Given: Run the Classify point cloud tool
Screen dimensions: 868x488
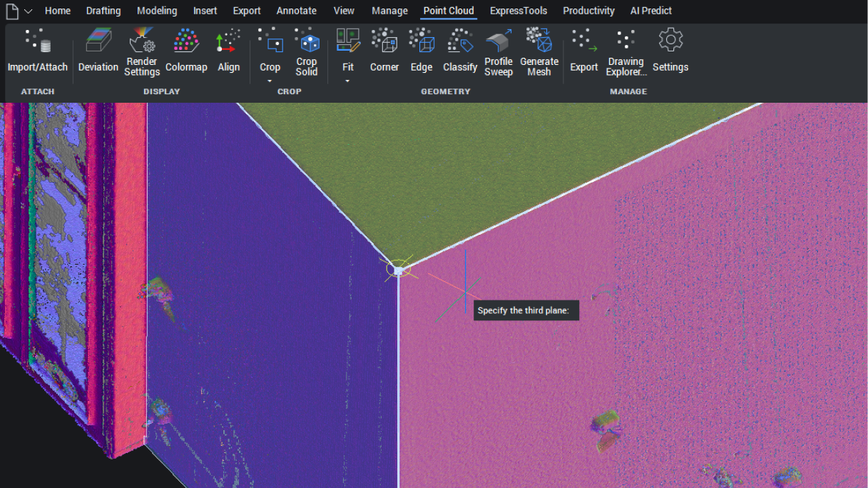Looking at the screenshot, I should coord(460,51).
